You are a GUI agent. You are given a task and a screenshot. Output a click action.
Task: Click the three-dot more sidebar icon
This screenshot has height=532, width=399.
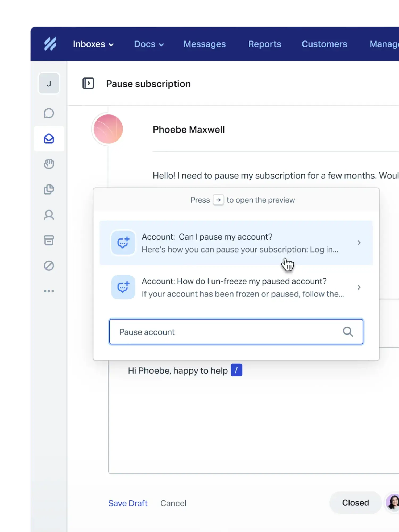coord(49,291)
